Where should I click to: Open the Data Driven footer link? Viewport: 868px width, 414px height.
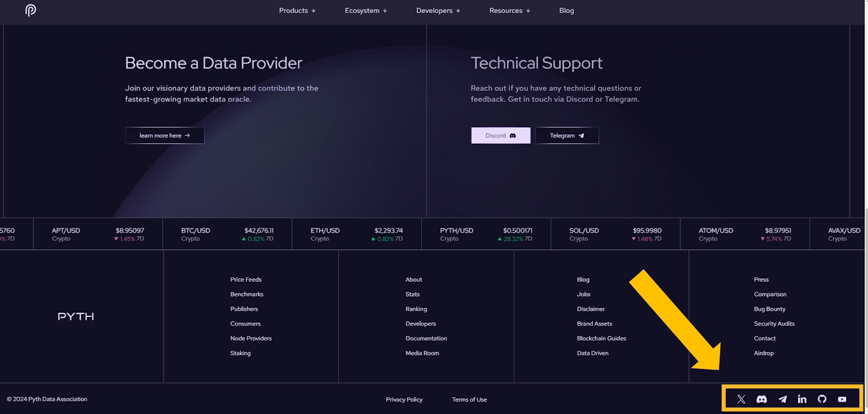point(592,353)
